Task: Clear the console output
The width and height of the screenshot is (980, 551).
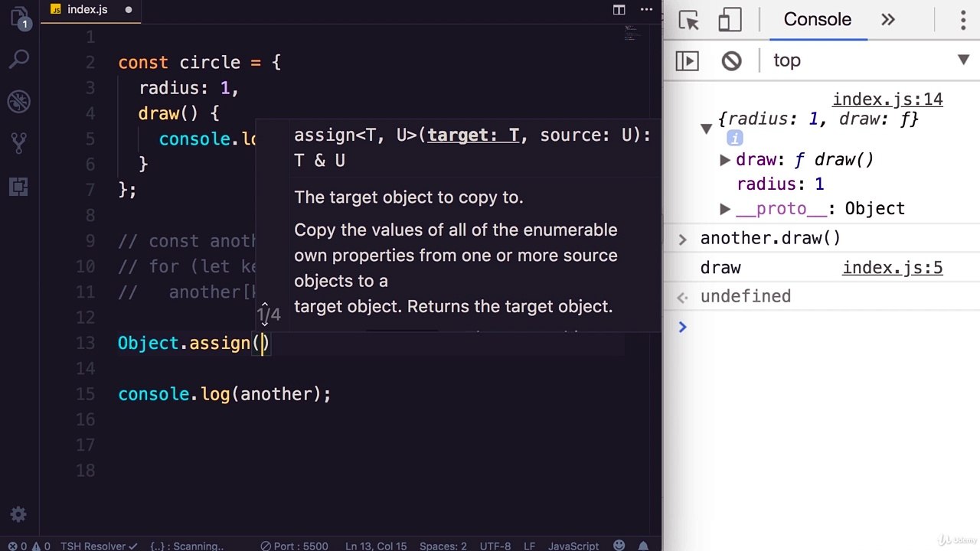Action: 731,60
